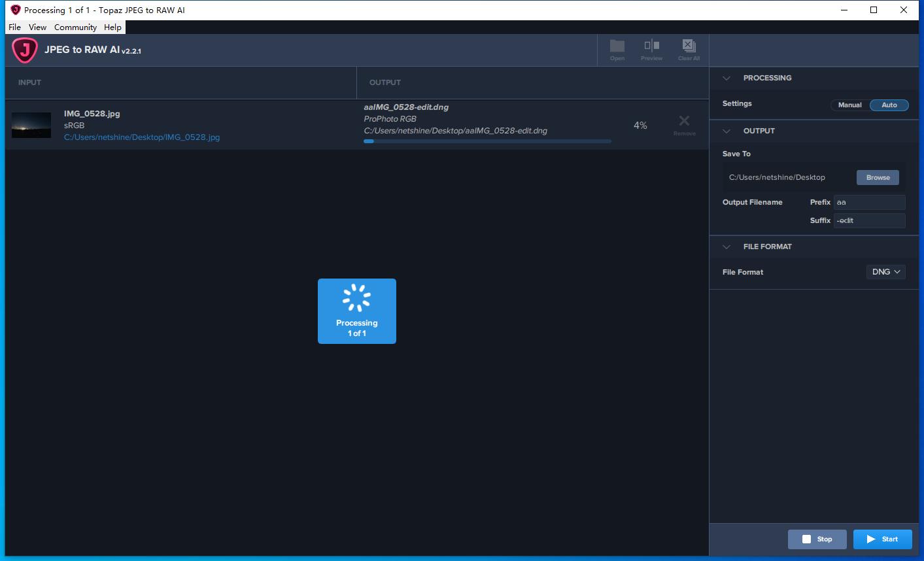The height and width of the screenshot is (561, 924).
Task: Click the Preview split-view icon
Action: click(651, 50)
